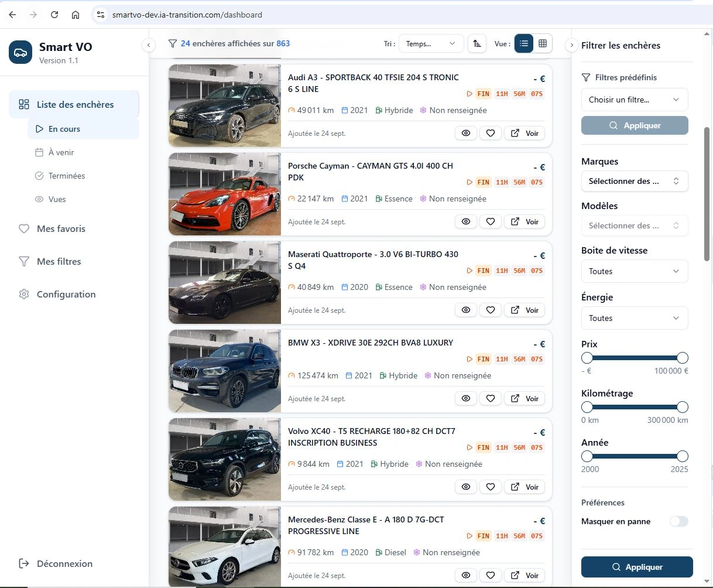
Task: Open the Audi A3 car thumbnail
Action: (x=225, y=105)
